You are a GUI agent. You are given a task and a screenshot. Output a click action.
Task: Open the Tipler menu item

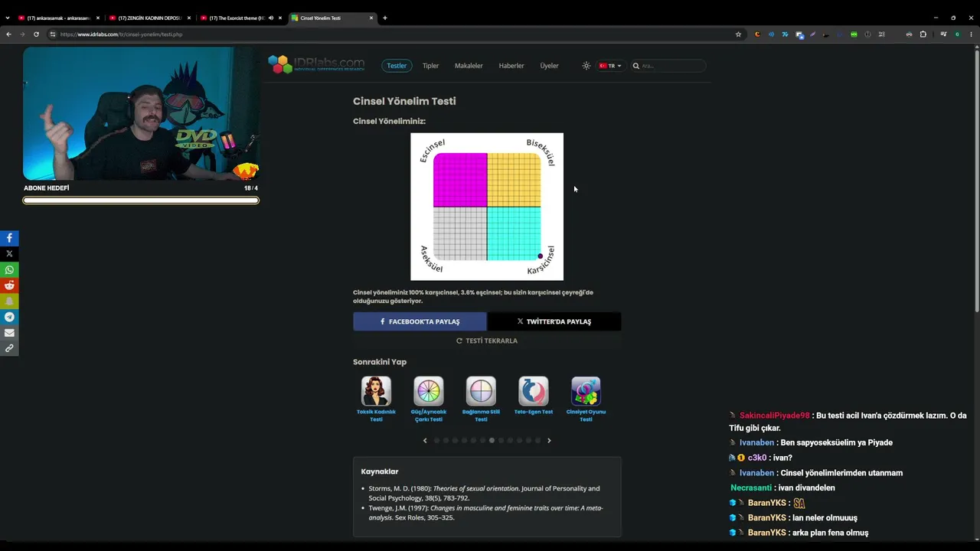click(431, 66)
